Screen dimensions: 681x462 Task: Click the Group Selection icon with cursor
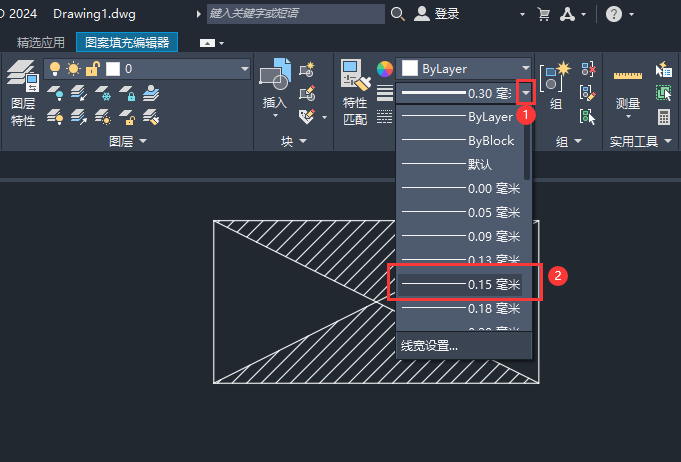(588, 116)
